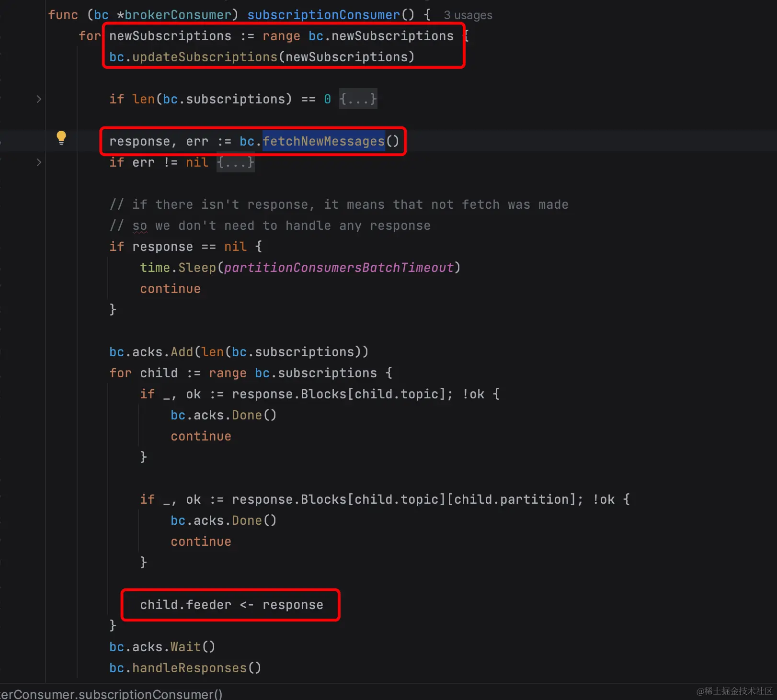Click 'bc.acks.Add' method call
The width and height of the screenshot is (777, 700).
click(x=151, y=352)
